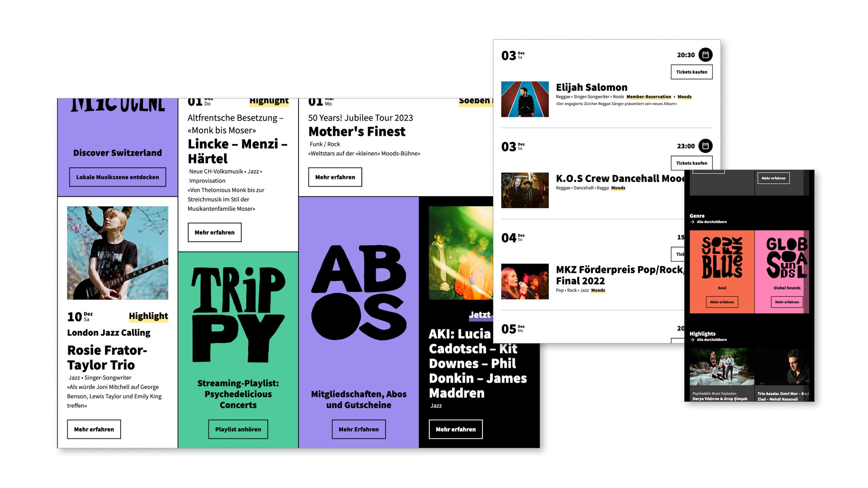Click the 'Derya Yıldırım & Grup Şimşek' caption
The width and height of the screenshot is (868, 488).
[x=720, y=399]
